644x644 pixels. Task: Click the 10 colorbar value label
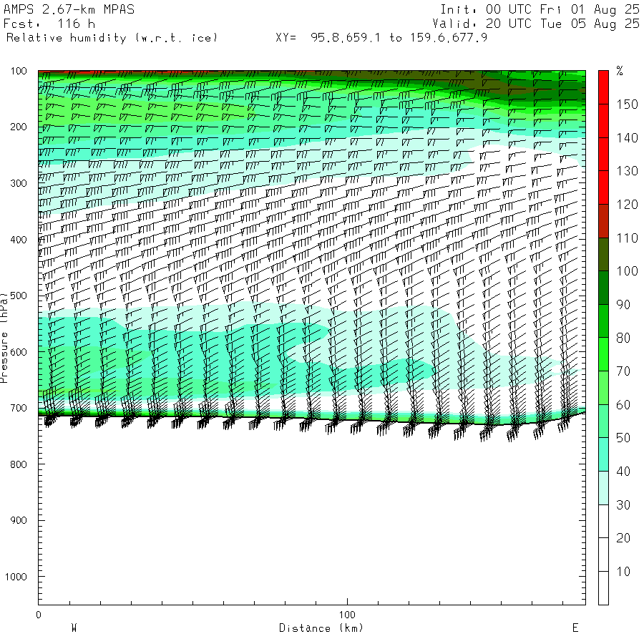[x=623, y=571]
